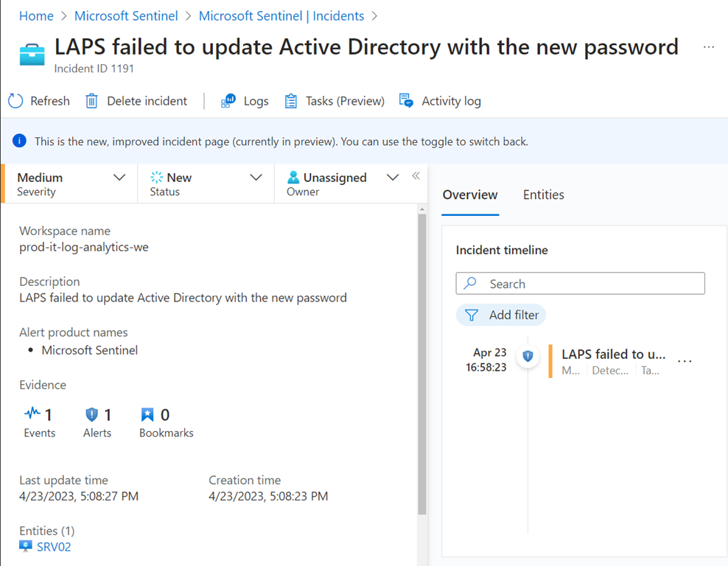The width and height of the screenshot is (728, 566).
Task: Open the Activity log icon
Action: (406, 101)
